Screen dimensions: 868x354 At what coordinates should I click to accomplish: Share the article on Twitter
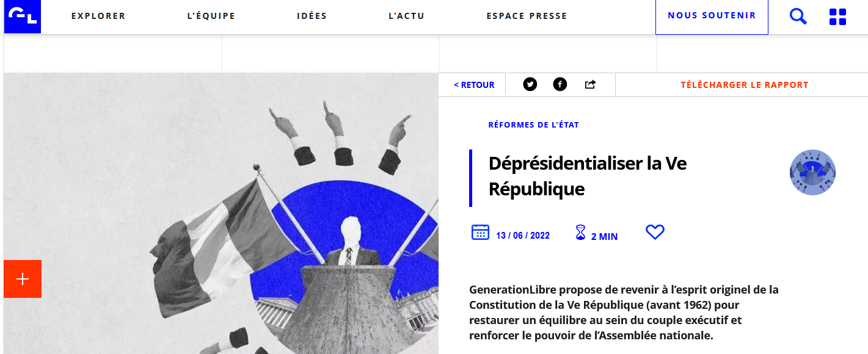(530, 85)
